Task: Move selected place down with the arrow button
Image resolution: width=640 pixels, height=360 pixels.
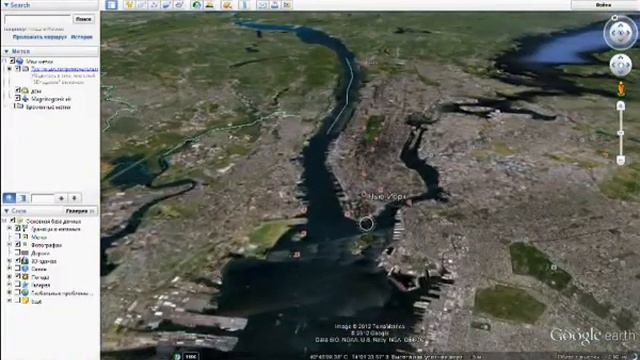Action: pos(74,198)
